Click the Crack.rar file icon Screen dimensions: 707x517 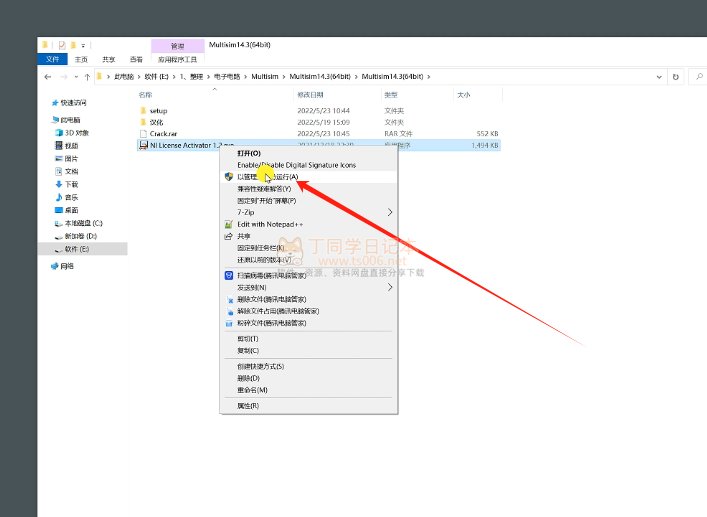[x=143, y=133]
